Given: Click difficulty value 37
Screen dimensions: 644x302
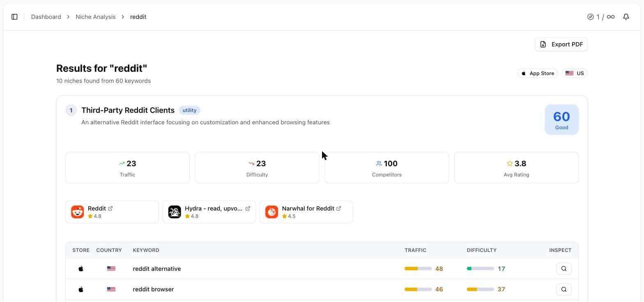Looking at the screenshot, I should click(501, 289).
